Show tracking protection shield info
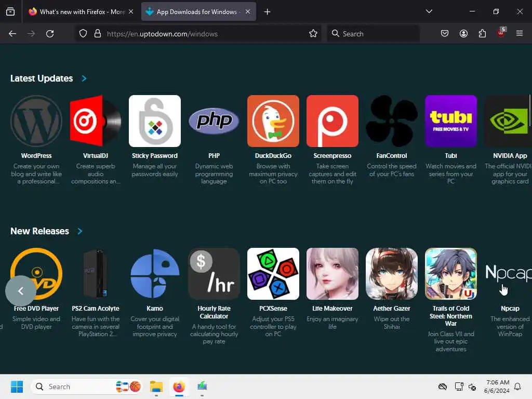The height and width of the screenshot is (399, 532). pos(83,34)
